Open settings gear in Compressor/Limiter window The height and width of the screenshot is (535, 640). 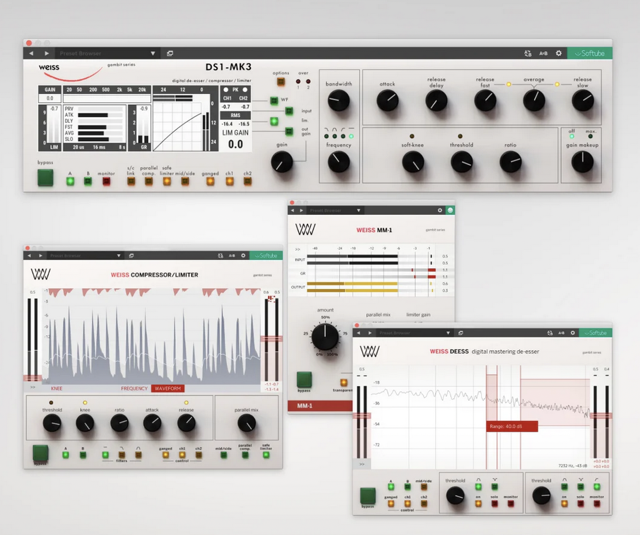click(x=243, y=255)
